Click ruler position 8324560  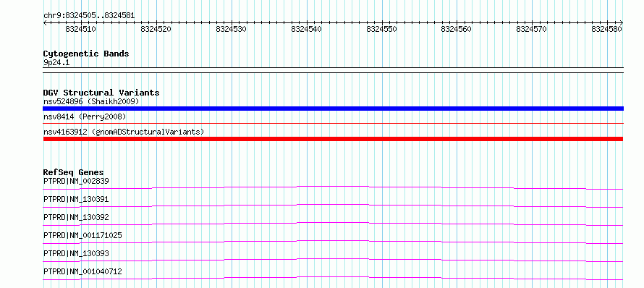pyautogui.click(x=456, y=29)
